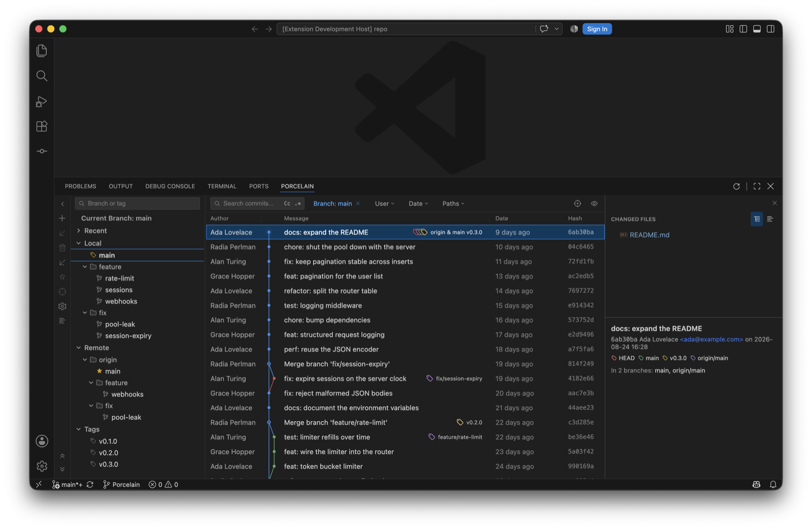
Task: Click the double chevron down icon
Action: click(x=62, y=469)
